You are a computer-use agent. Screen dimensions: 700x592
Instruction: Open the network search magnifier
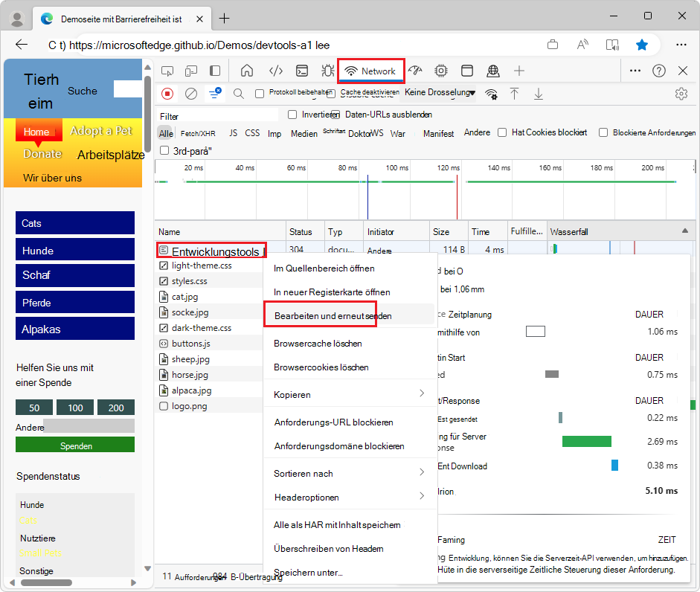[238, 94]
